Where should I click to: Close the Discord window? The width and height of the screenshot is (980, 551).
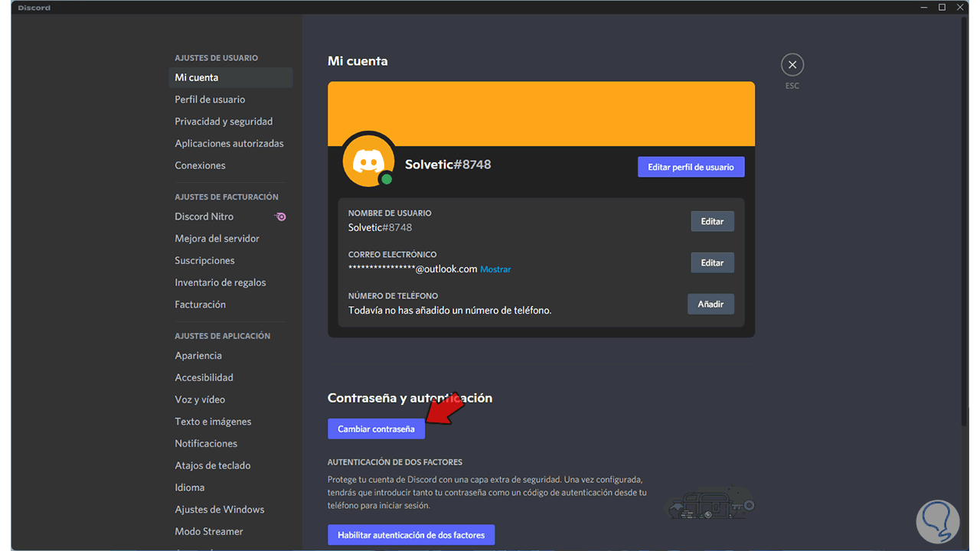[960, 7]
